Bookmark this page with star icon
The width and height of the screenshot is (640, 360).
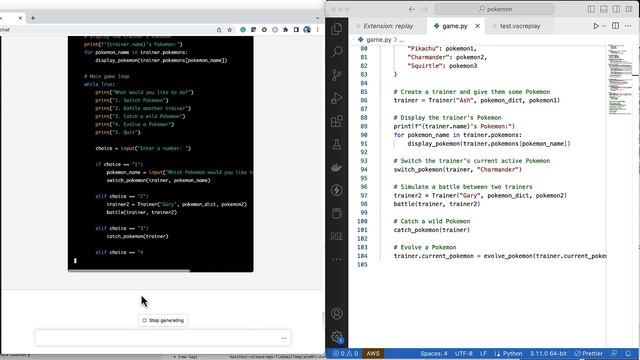tap(230, 29)
